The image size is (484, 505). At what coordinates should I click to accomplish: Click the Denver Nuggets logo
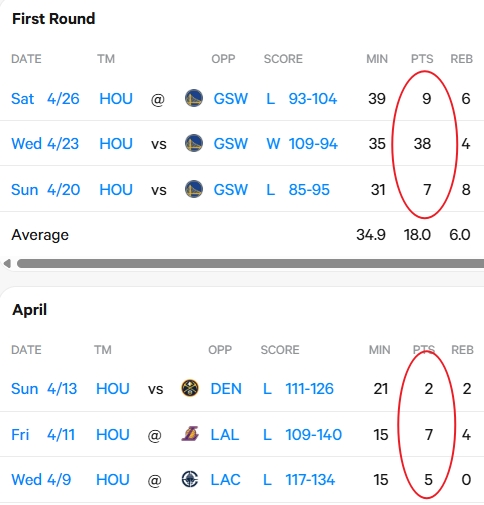click(190, 388)
